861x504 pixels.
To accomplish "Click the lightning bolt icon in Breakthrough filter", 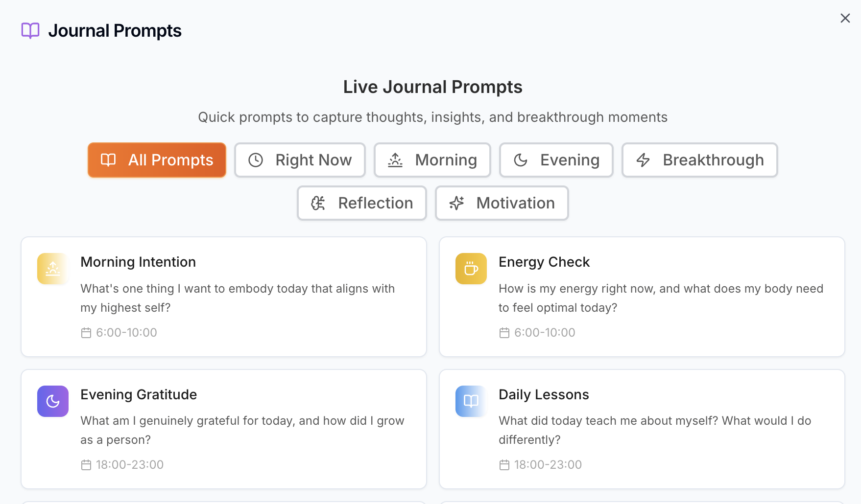I will pos(643,160).
